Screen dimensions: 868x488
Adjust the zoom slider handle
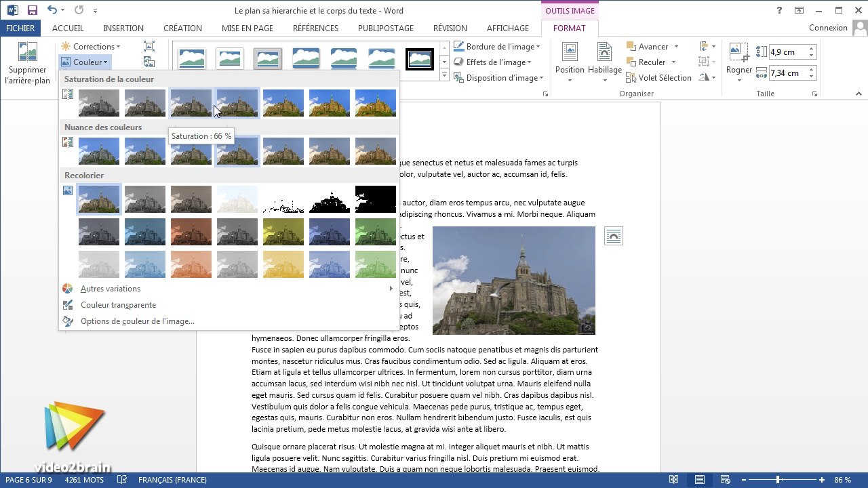click(778, 480)
